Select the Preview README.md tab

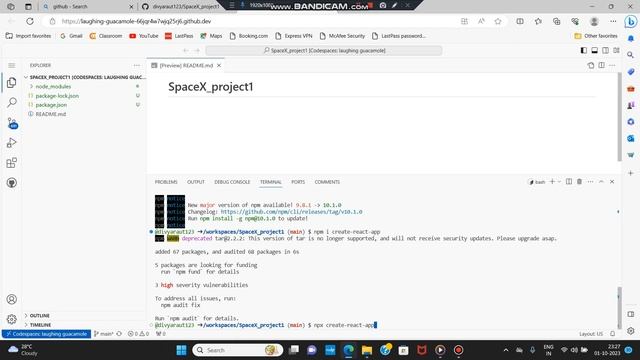tap(186, 65)
